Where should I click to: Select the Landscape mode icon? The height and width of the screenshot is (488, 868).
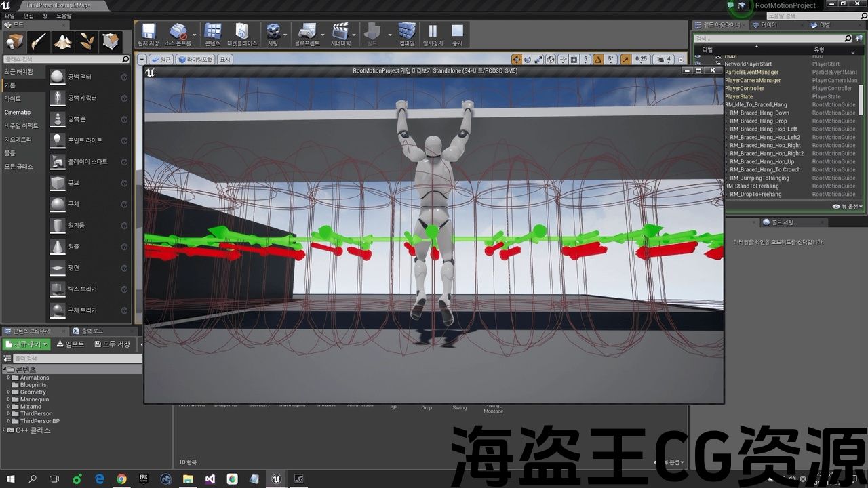coord(63,42)
